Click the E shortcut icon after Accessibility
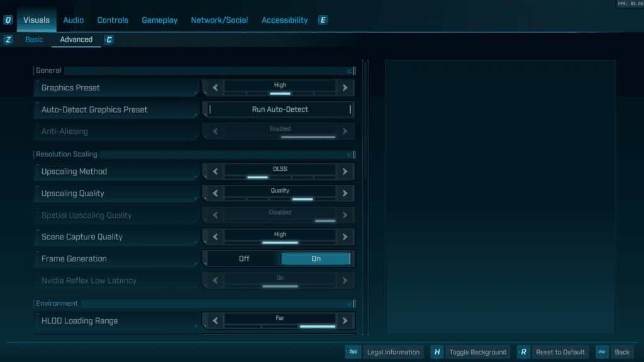This screenshot has height=362, width=644. (x=323, y=19)
